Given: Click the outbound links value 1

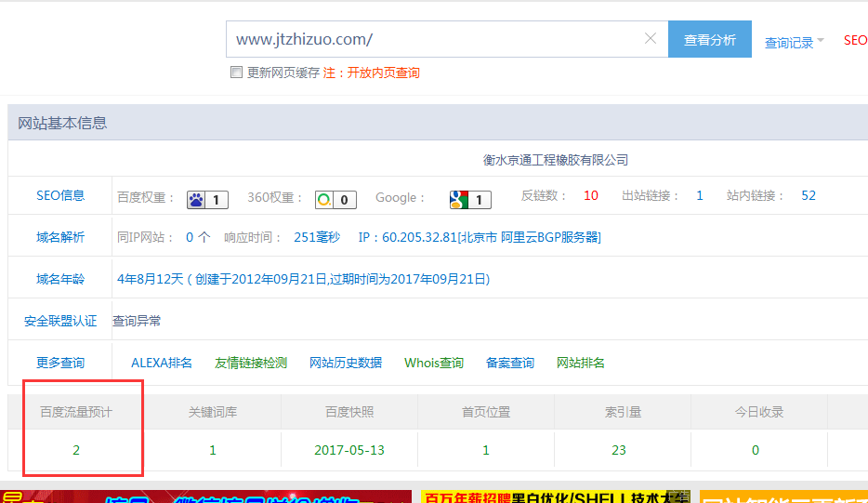Looking at the screenshot, I should (x=700, y=195).
